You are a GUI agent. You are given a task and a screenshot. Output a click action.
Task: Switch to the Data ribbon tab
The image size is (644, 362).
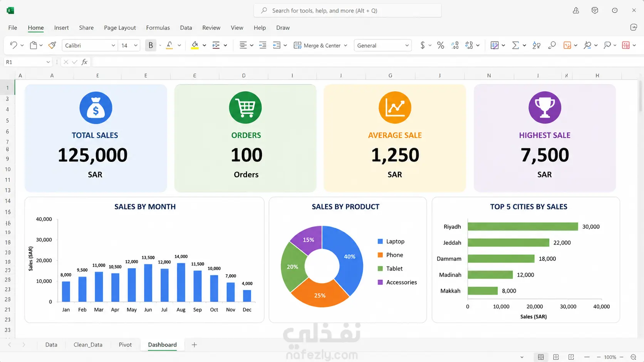tap(186, 28)
